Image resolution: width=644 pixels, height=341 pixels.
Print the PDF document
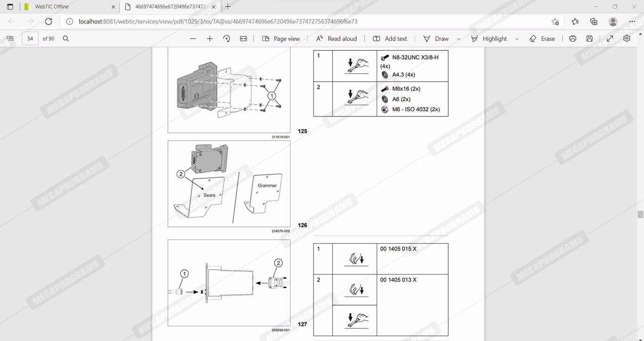coord(572,39)
